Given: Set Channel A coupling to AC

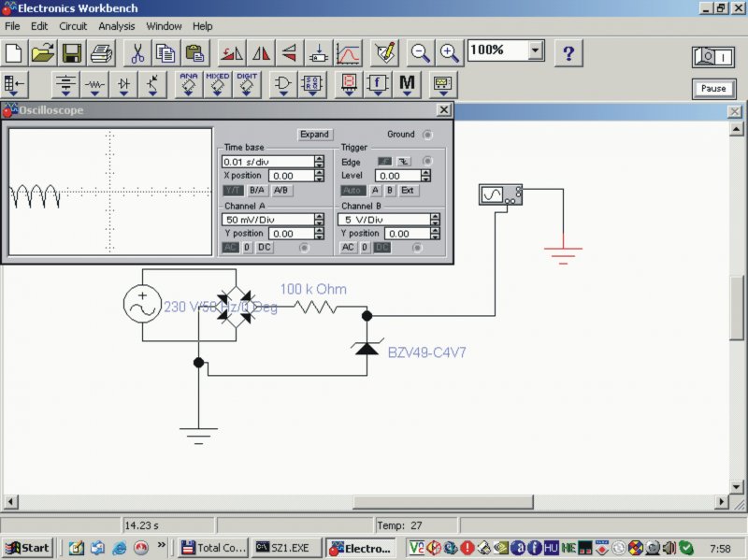Looking at the screenshot, I should coord(231,248).
